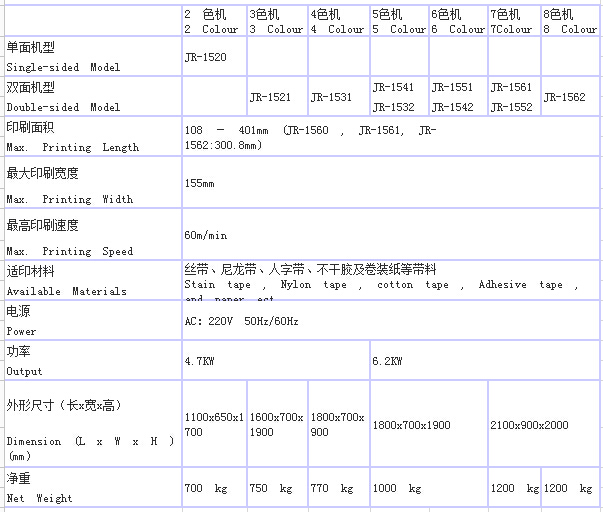
Task: Select the '4色机 4 Colour' header cell
Action: click(339, 21)
